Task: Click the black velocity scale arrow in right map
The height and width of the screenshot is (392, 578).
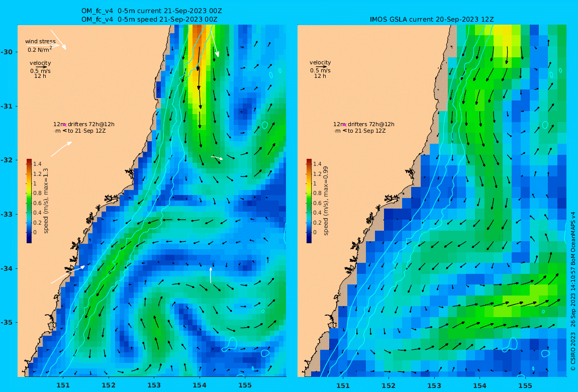Action: tap(321, 67)
